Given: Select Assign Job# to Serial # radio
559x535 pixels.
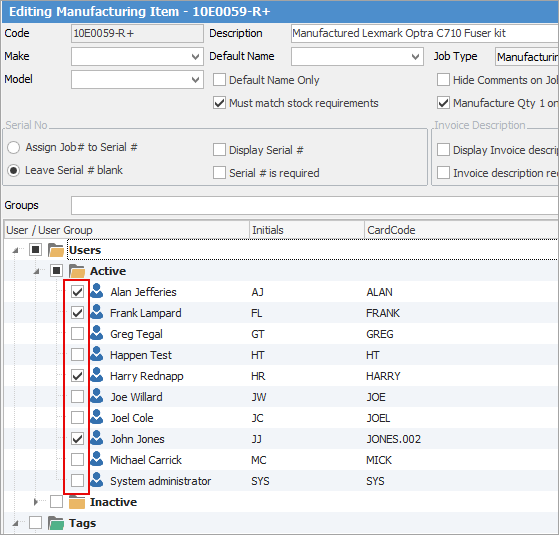Looking at the screenshot, I should pyautogui.click(x=14, y=147).
